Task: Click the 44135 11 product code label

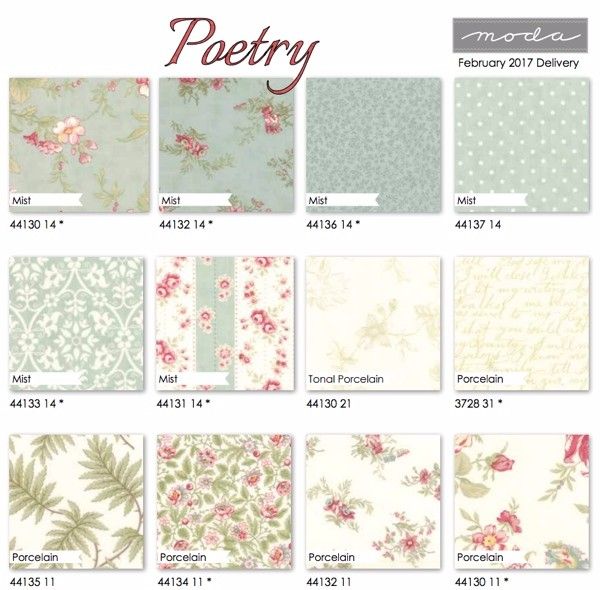Action: [x=33, y=582]
